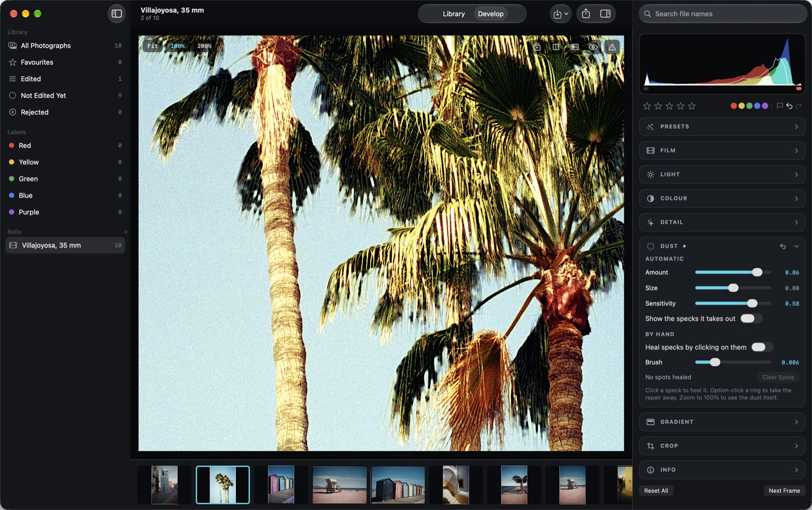The width and height of the screenshot is (812, 510).
Task: Select the Develop tab
Action: tap(491, 14)
